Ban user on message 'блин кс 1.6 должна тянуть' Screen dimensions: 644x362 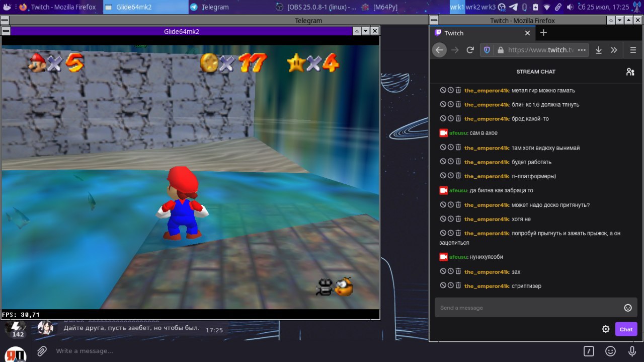[x=443, y=104]
